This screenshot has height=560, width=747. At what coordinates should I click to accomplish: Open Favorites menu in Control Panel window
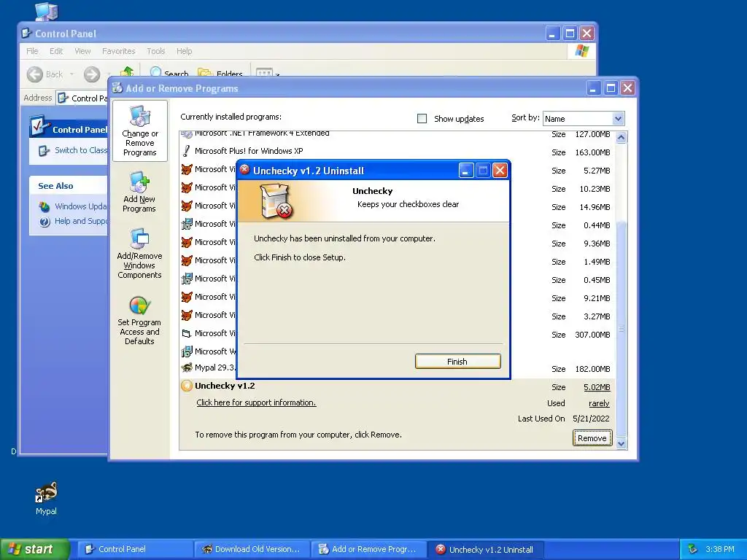pos(119,51)
